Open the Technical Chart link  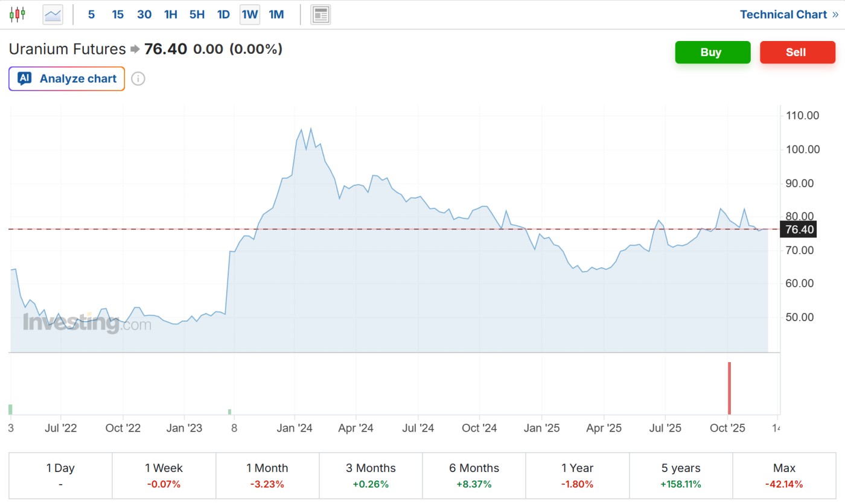point(788,14)
